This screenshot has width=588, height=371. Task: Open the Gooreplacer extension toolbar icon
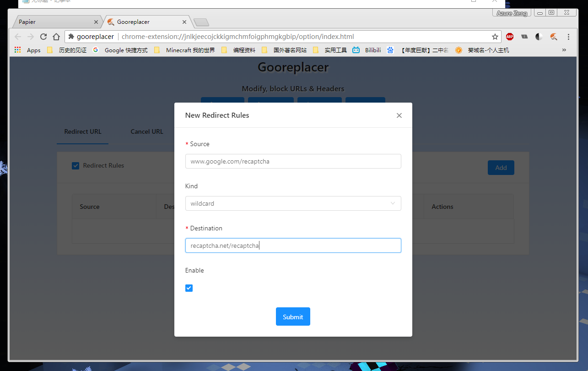pos(554,37)
